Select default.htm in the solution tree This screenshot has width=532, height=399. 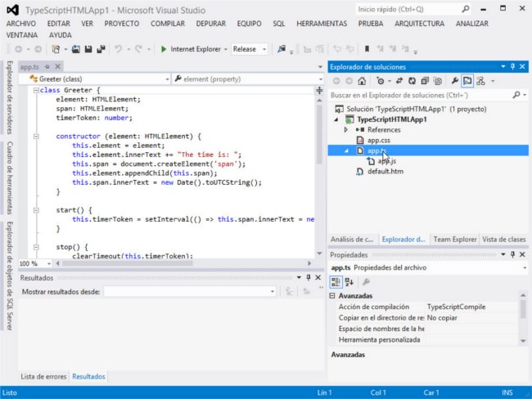385,171
